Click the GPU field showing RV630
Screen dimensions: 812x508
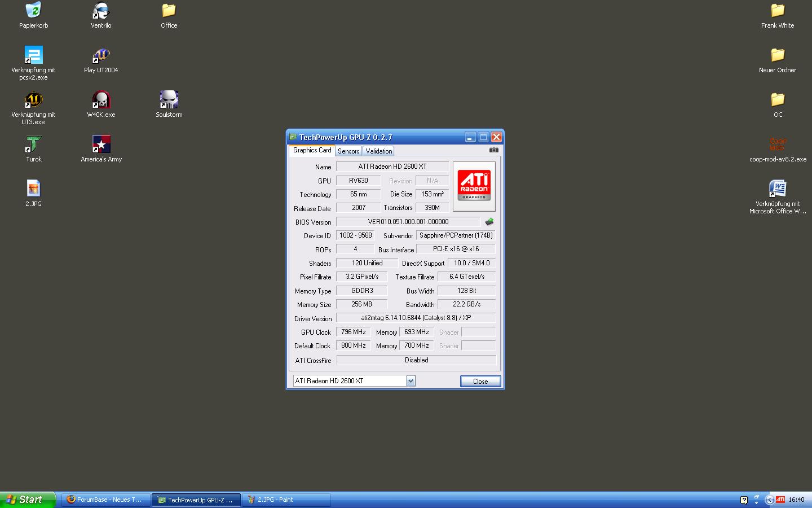358,181
